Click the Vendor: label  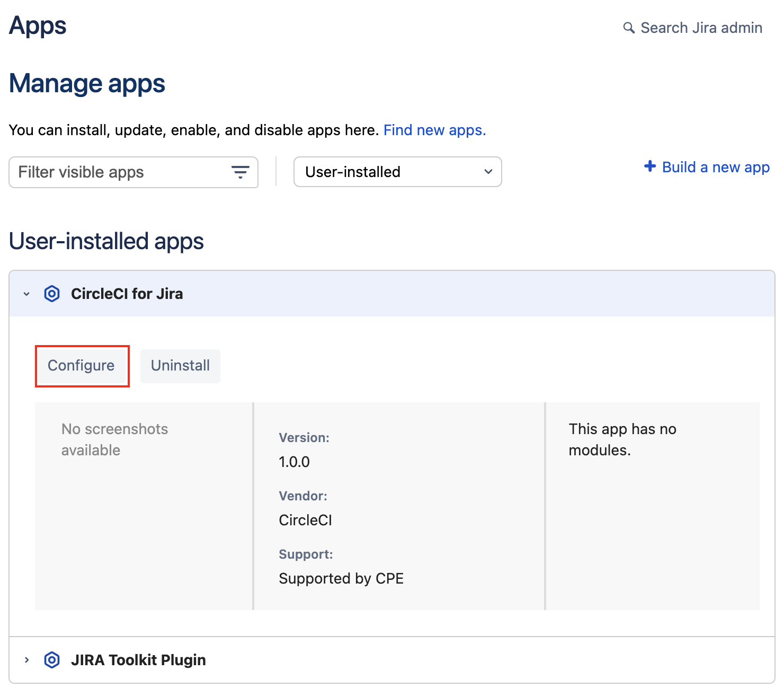point(303,496)
